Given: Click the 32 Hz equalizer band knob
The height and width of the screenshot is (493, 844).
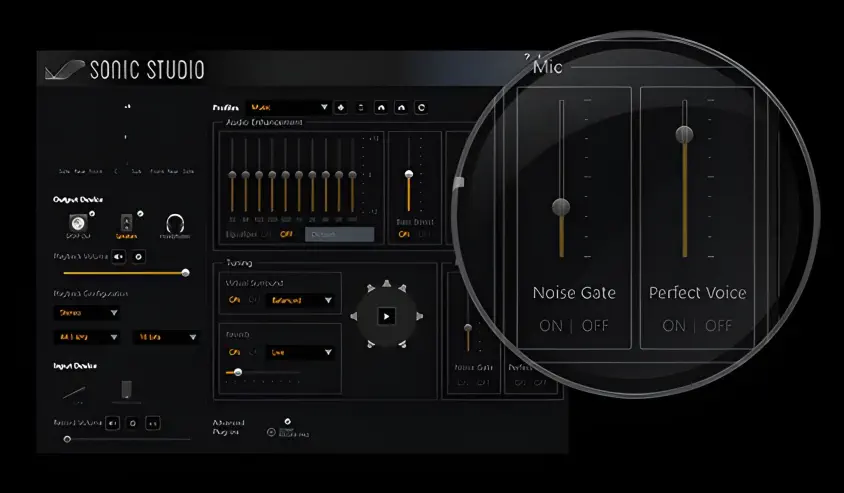Looking at the screenshot, I should [x=233, y=175].
